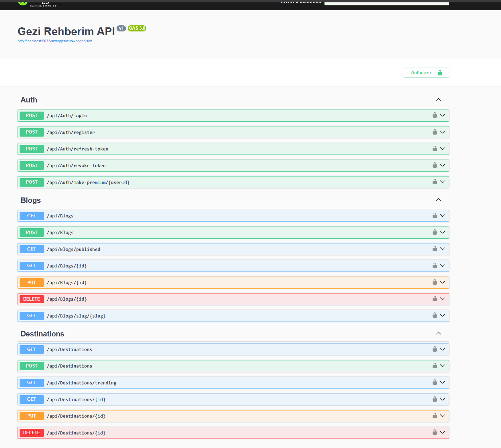The image size is (501, 448).
Task: Click lock icon on /api/Blogs/published row
Action: [435, 249]
